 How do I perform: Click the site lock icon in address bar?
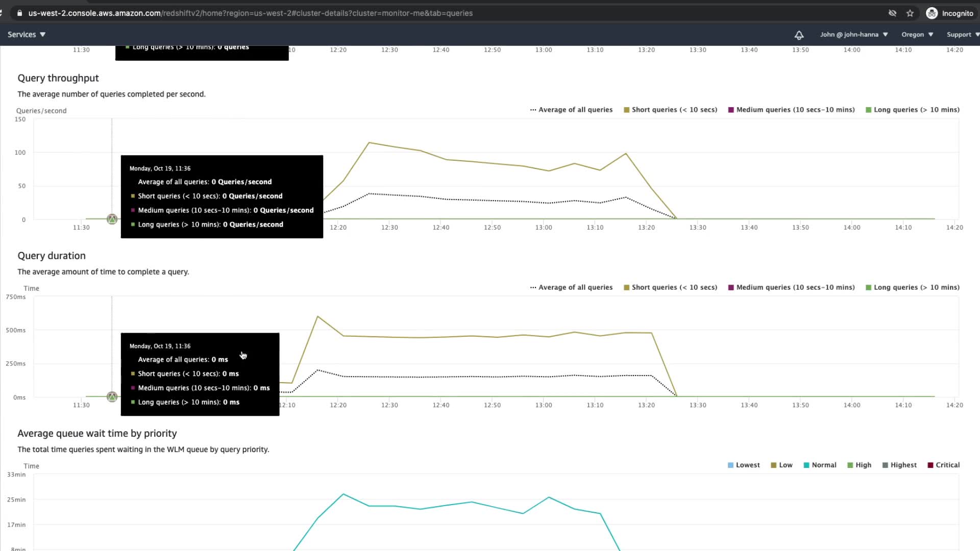click(19, 13)
